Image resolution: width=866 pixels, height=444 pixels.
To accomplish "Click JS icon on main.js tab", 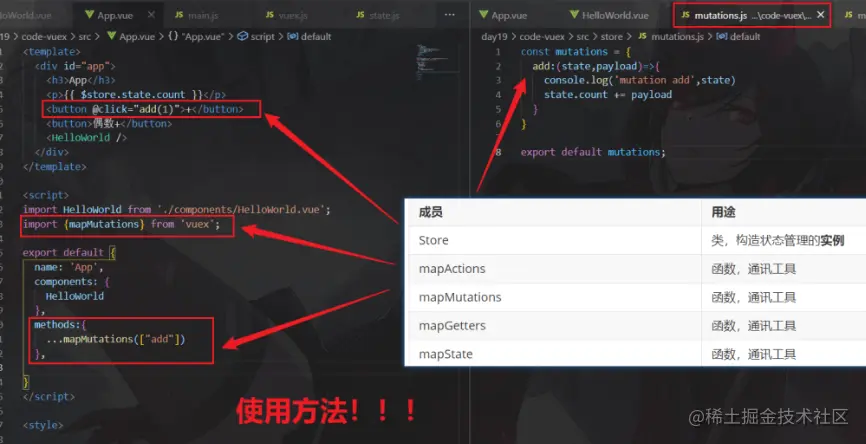I will pyautogui.click(x=179, y=15).
